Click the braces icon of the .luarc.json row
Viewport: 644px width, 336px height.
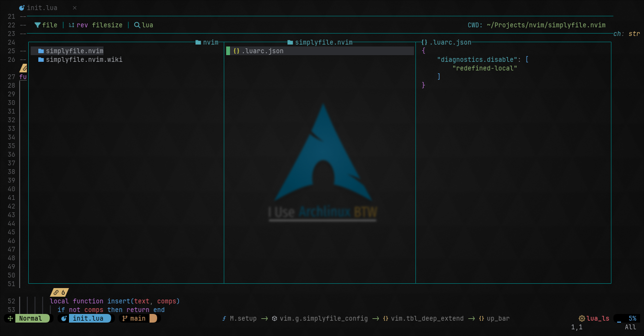click(x=237, y=51)
